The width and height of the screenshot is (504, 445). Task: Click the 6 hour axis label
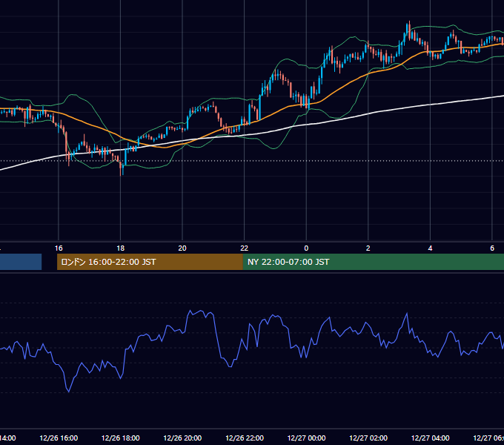coord(492,248)
